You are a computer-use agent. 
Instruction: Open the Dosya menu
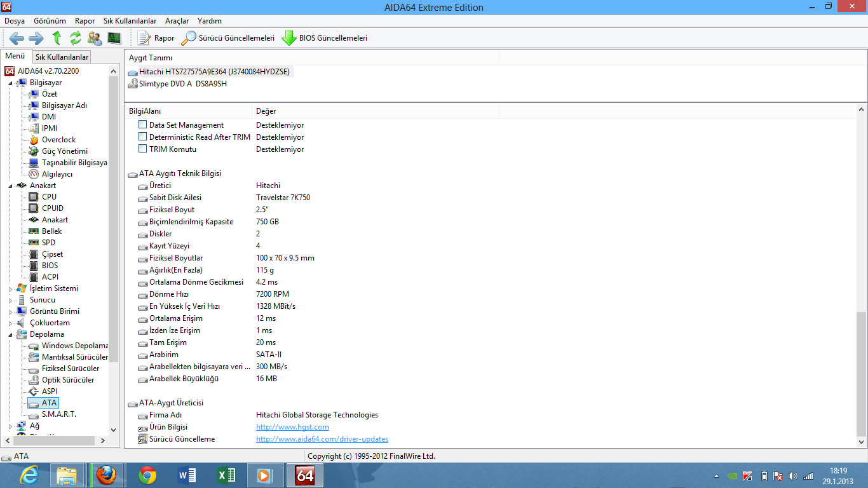15,21
